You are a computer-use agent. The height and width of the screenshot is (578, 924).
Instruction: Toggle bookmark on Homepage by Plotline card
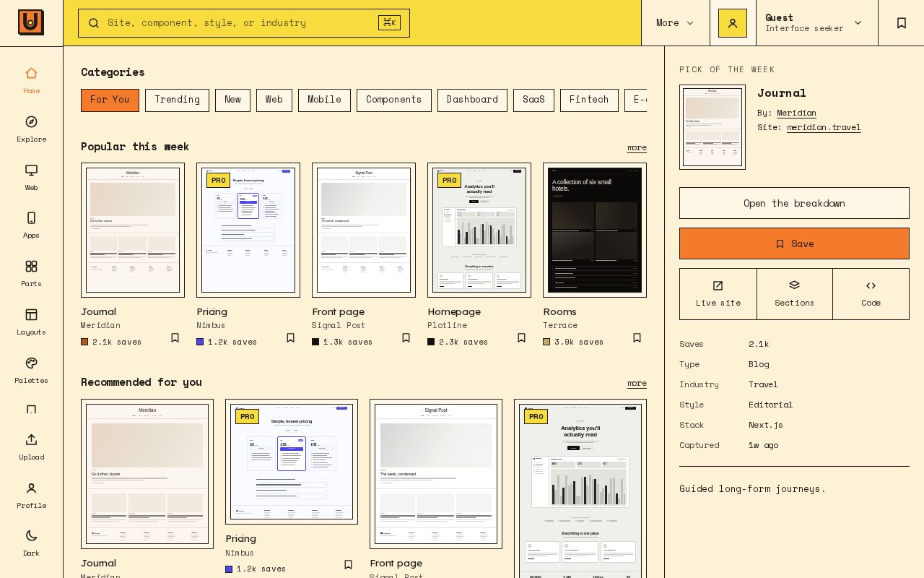coord(521,337)
